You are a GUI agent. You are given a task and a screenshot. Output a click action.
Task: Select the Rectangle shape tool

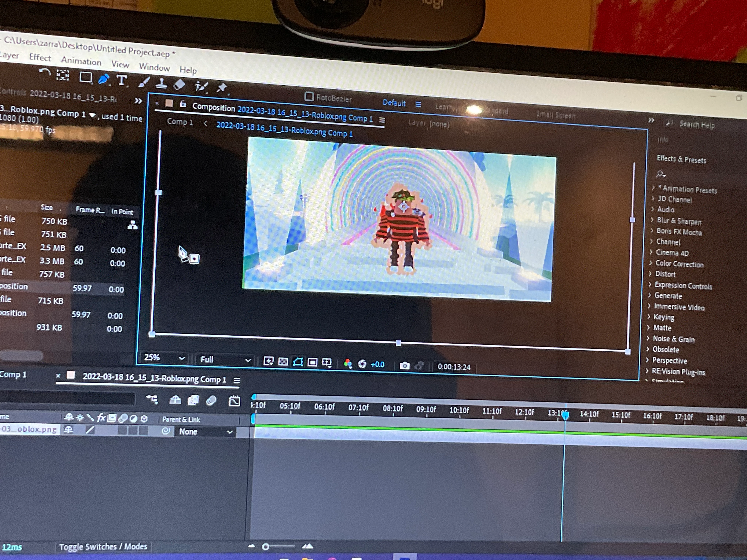85,78
